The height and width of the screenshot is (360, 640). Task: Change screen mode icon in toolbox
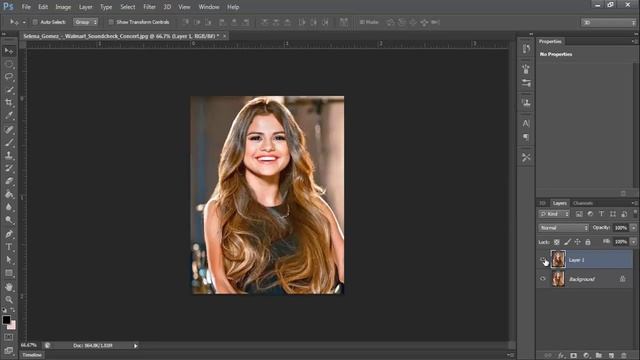tap(9, 350)
